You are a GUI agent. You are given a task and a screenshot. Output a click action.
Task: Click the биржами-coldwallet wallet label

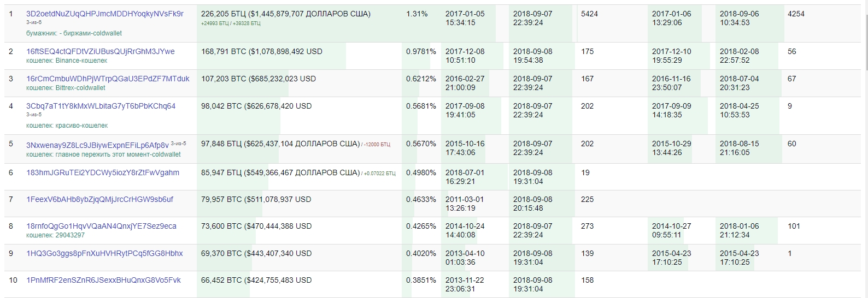91,33
